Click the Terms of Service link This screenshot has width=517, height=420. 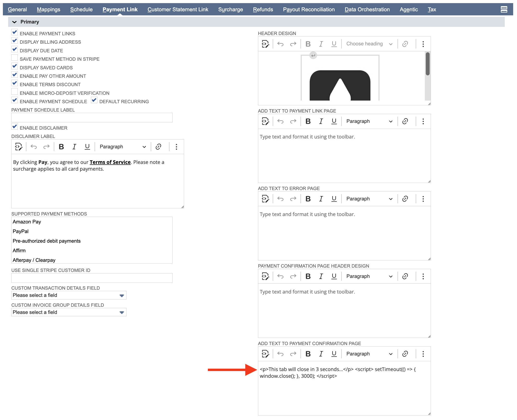(x=110, y=162)
